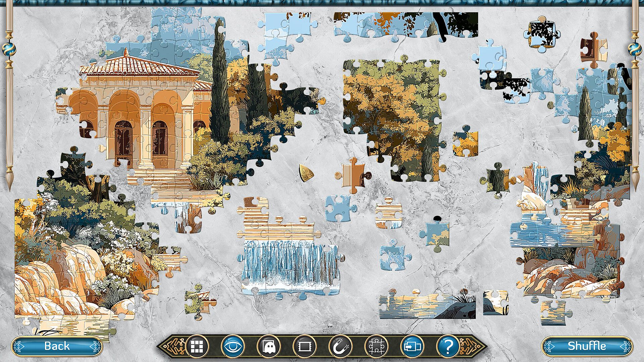Screen dimensions: 644x362
Task: Select the orange building fragment piece
Action: pos(353,175)
